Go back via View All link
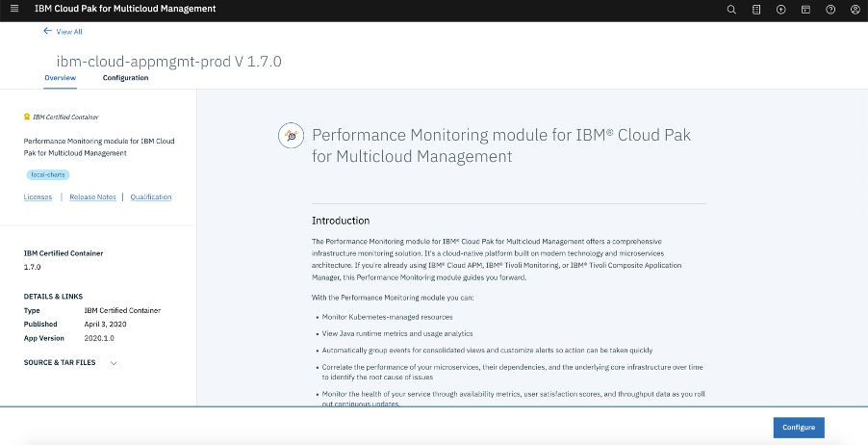 [69, 32]
